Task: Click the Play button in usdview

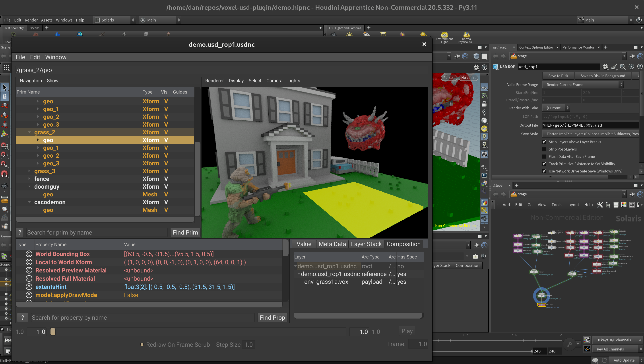Action: 407,331
